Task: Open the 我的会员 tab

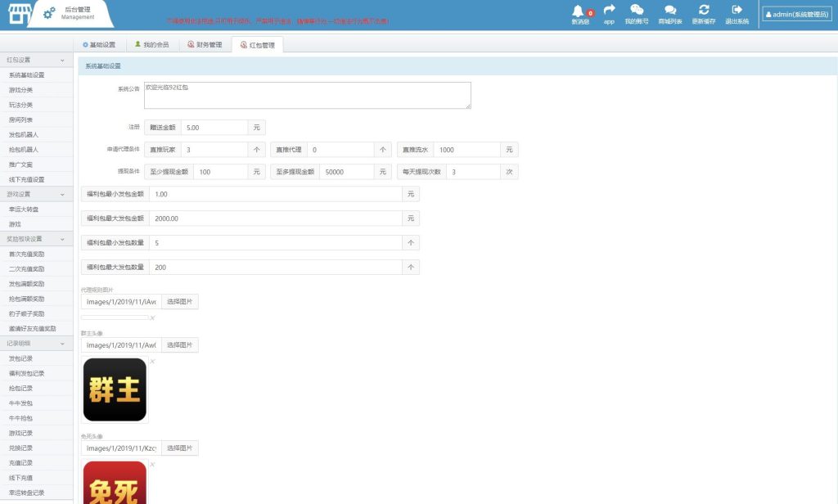Action: point(151,45)
